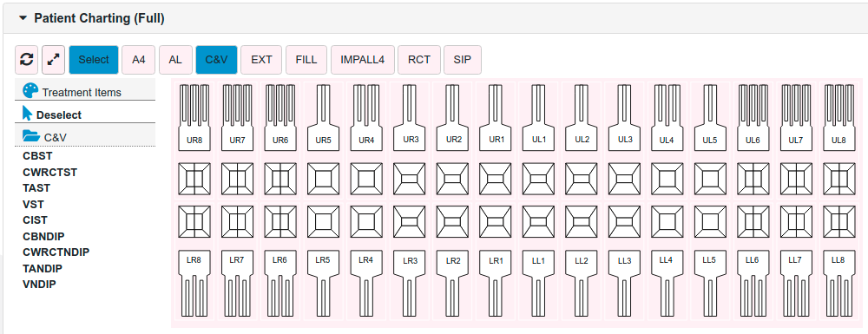Click the expand fullscreen arrows icon
The height and width of the screenshot is (334, 868).
coord(54,60)
